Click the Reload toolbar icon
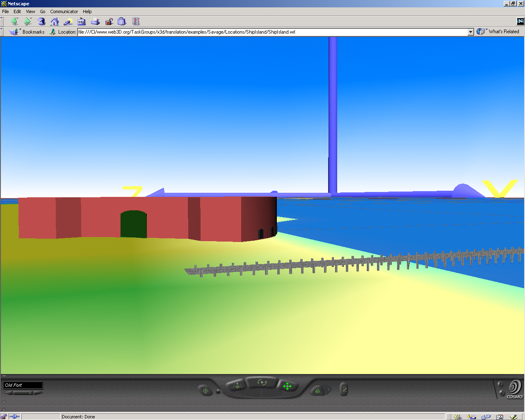The image size is (525, 420). 41,22
